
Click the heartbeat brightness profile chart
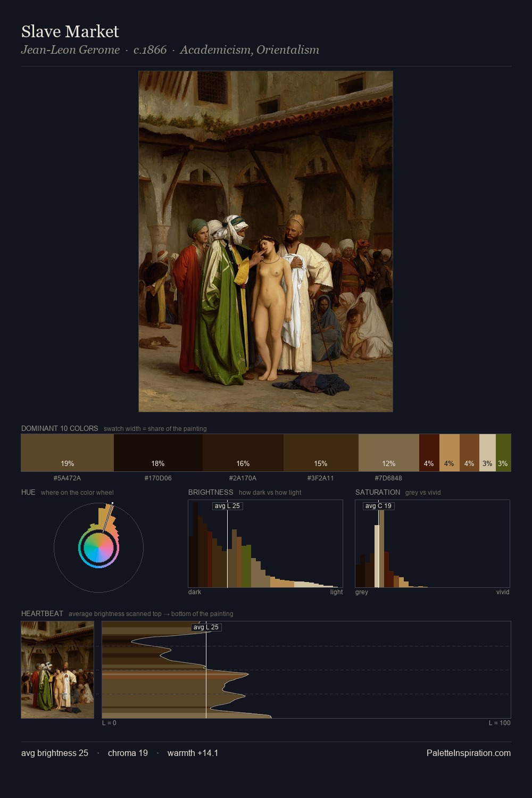(x=306, y=670)
